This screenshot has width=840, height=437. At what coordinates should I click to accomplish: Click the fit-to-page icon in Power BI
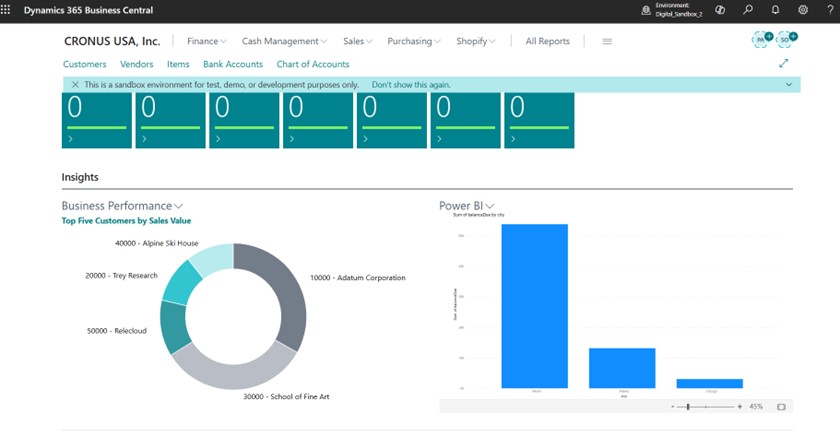point(782,407)
